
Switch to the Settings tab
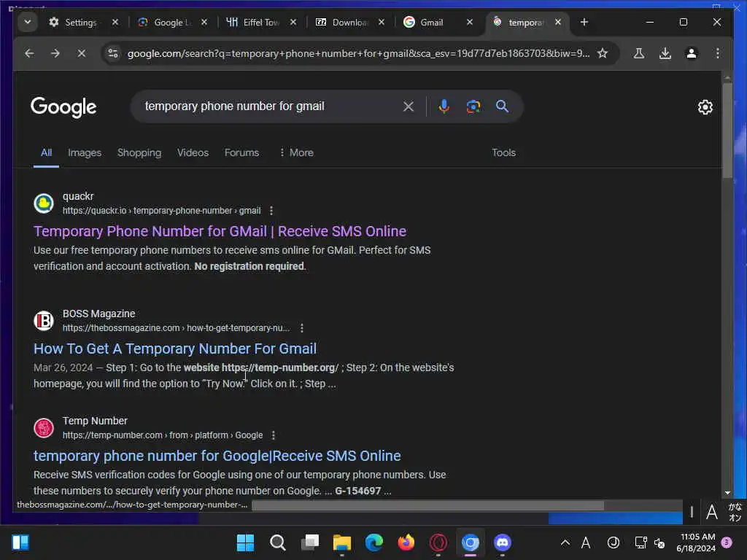pyautogui.click(x=80, y=23)
